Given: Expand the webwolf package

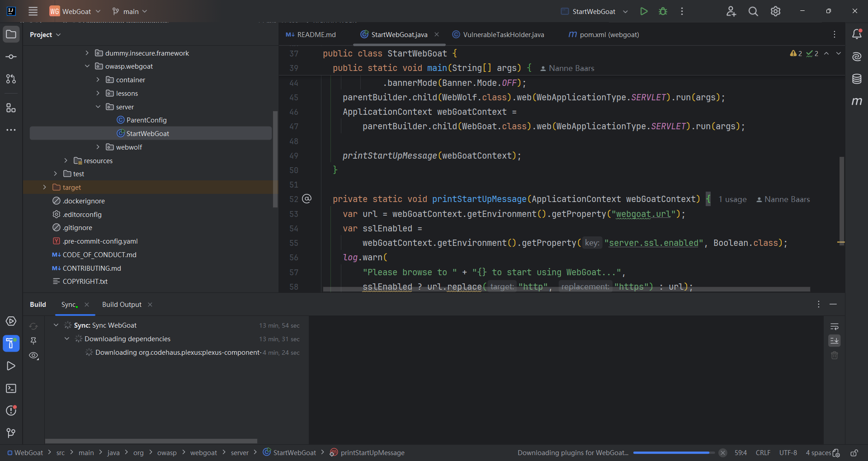Looking at the screenshot, I should click(x=98, y=147).
